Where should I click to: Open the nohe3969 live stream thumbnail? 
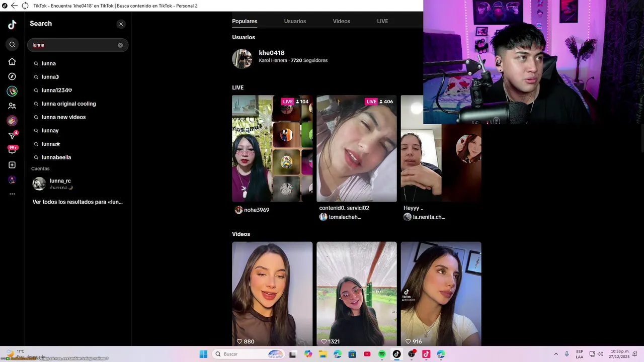coord(272,148)
